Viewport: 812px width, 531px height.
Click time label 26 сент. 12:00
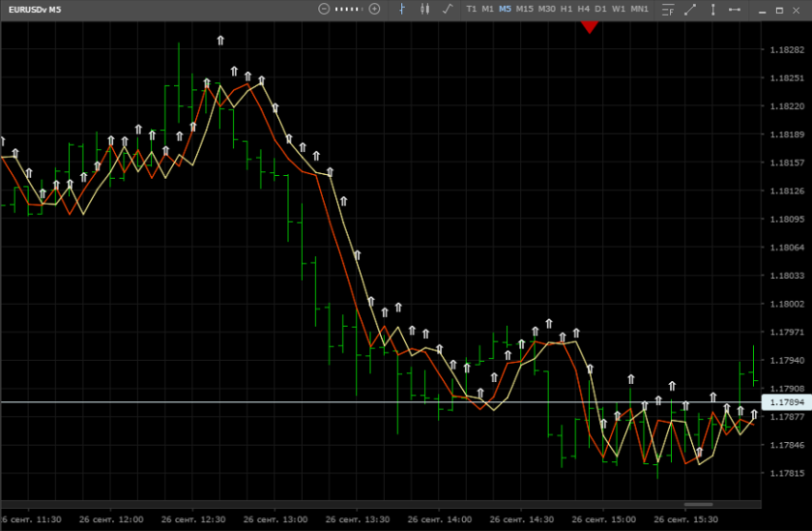pos(111,519)
